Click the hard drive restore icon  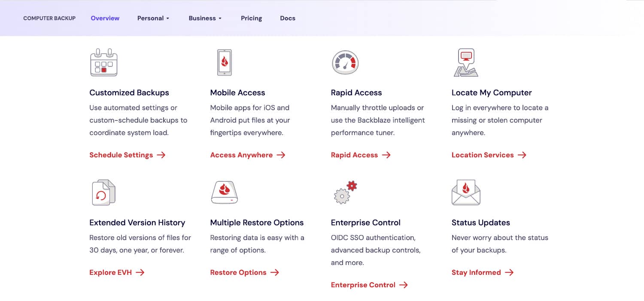pos(224,193)
